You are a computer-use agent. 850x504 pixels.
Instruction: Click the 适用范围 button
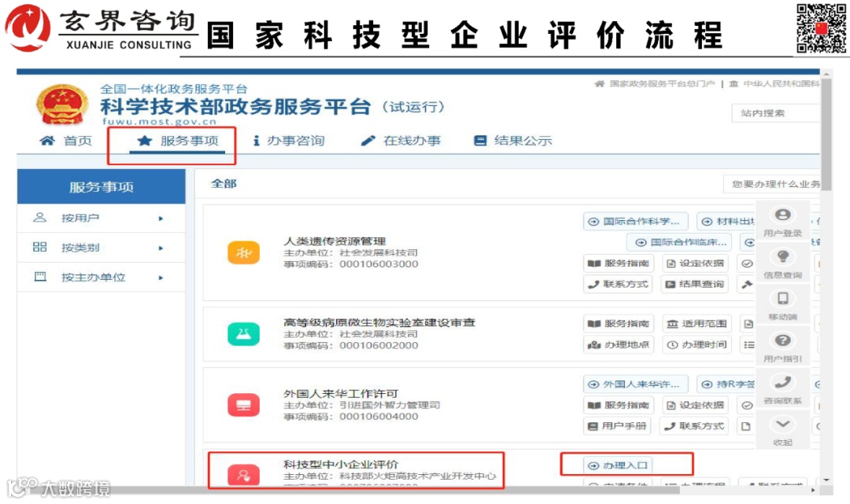(697, 324)
